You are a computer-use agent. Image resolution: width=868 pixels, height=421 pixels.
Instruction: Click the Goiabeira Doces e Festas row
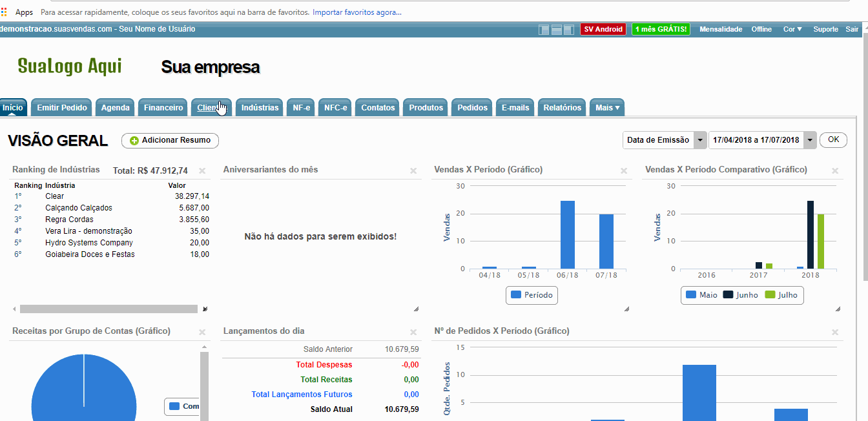click(x=112, y=254)
